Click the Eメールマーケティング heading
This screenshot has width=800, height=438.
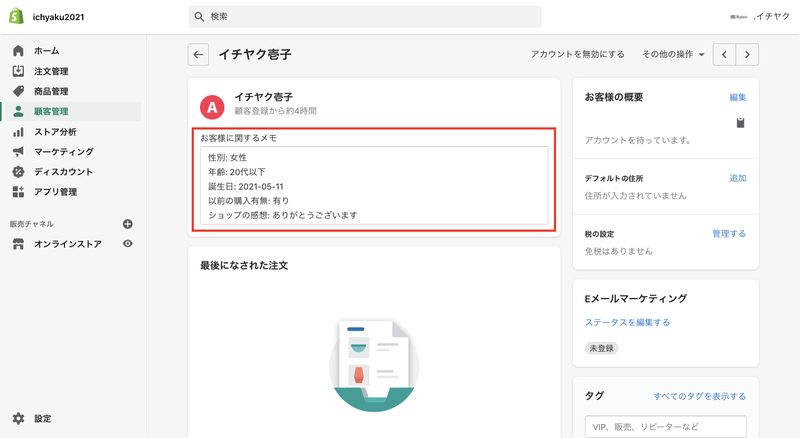[636, 299]
